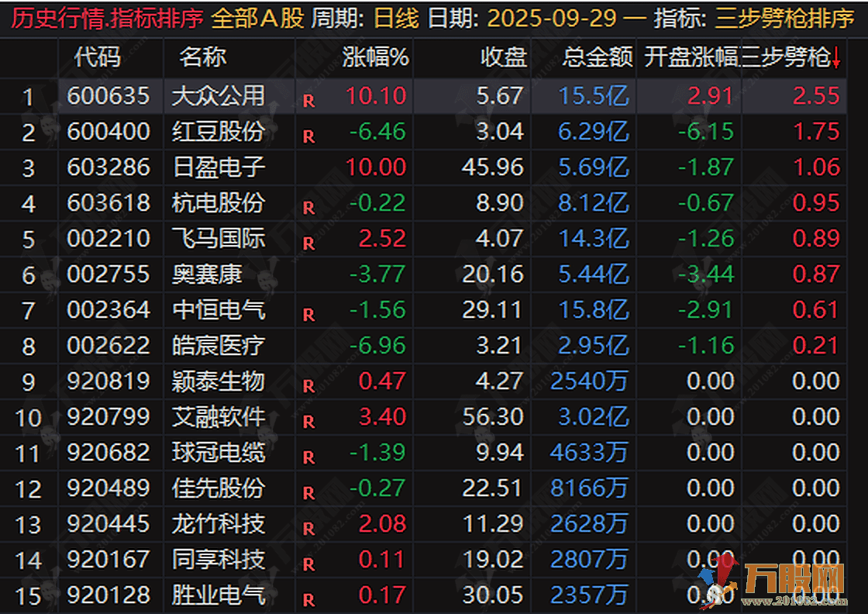Open the 全部A股 market selector
Screen dimensions: 868x614
click(x=257, y=19)
